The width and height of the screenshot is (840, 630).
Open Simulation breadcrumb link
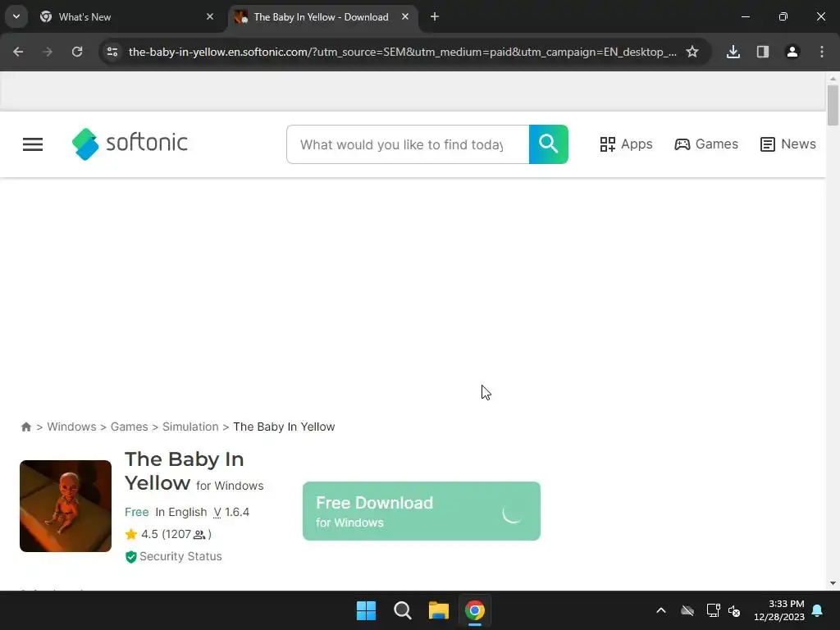(x=190, y=427)
